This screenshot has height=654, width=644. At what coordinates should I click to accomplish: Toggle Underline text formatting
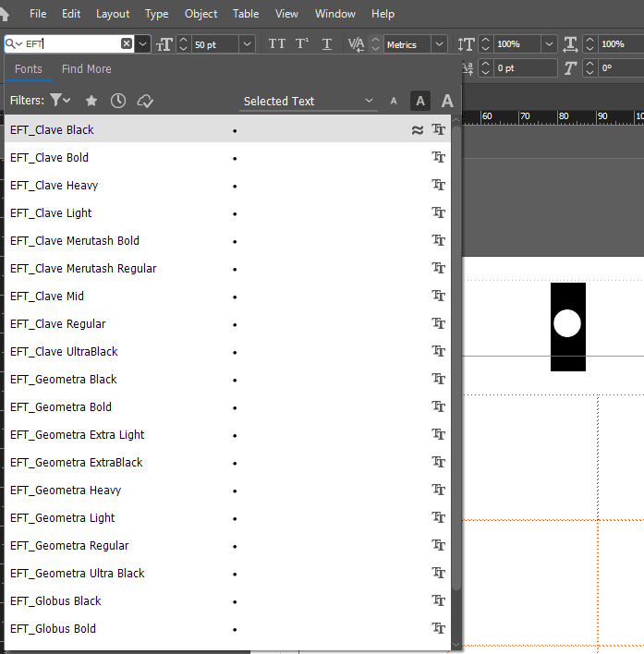326,44
